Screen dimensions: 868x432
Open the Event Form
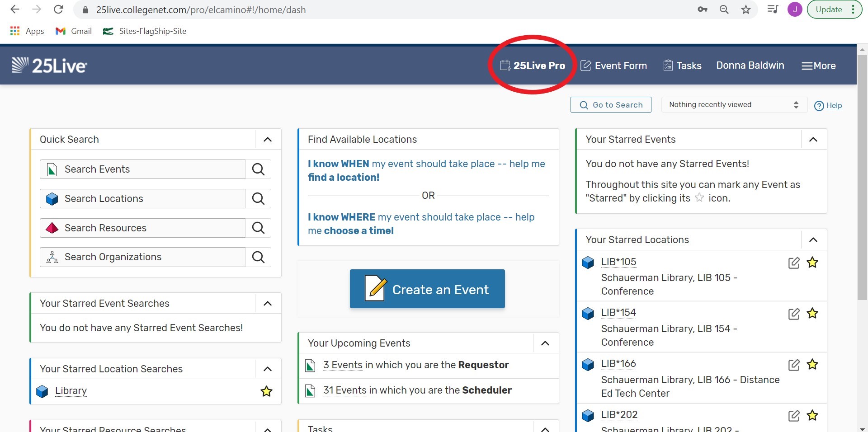pos(613,66)
